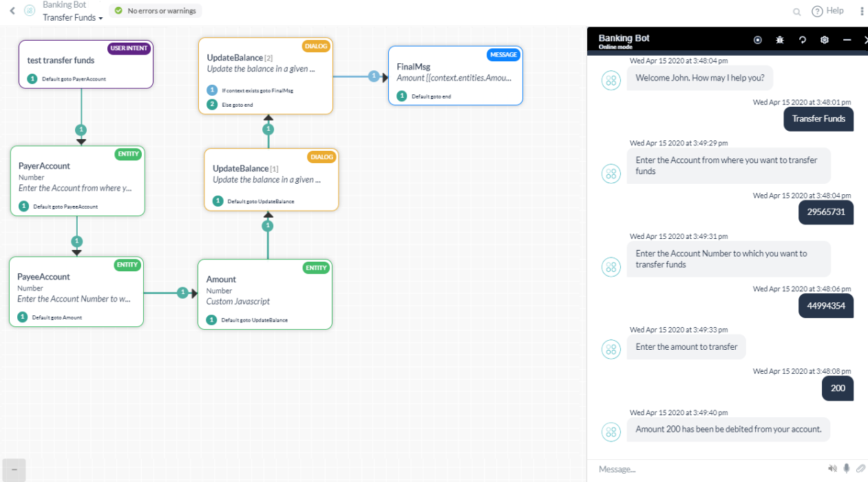Open the Transfer Funds dropdown

tap(72, 17)
